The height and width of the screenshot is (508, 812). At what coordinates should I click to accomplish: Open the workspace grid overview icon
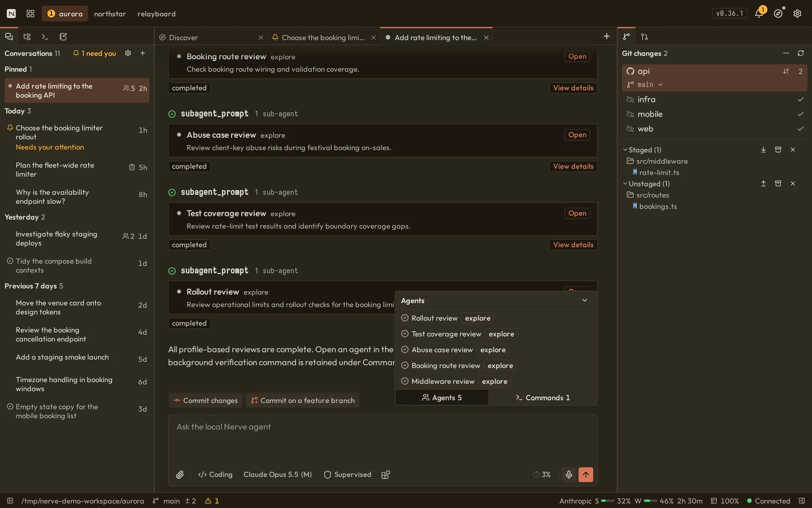click(30, 14)
